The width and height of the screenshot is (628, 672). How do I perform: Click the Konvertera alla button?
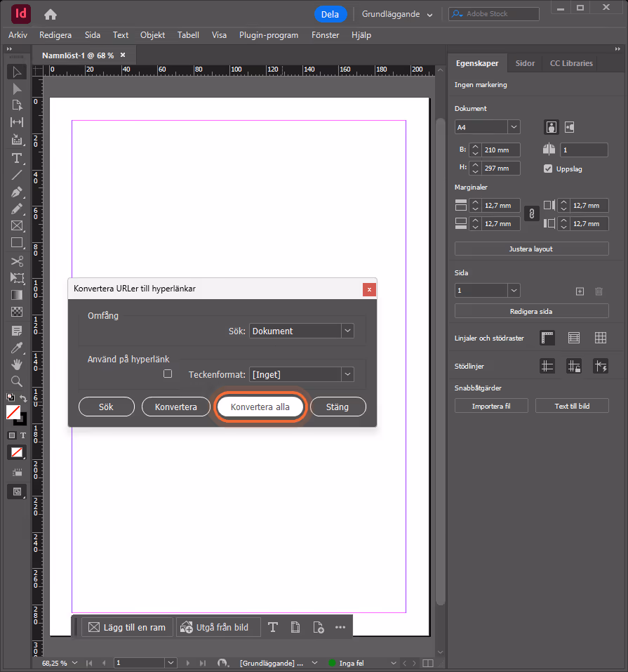click(260, 407)
